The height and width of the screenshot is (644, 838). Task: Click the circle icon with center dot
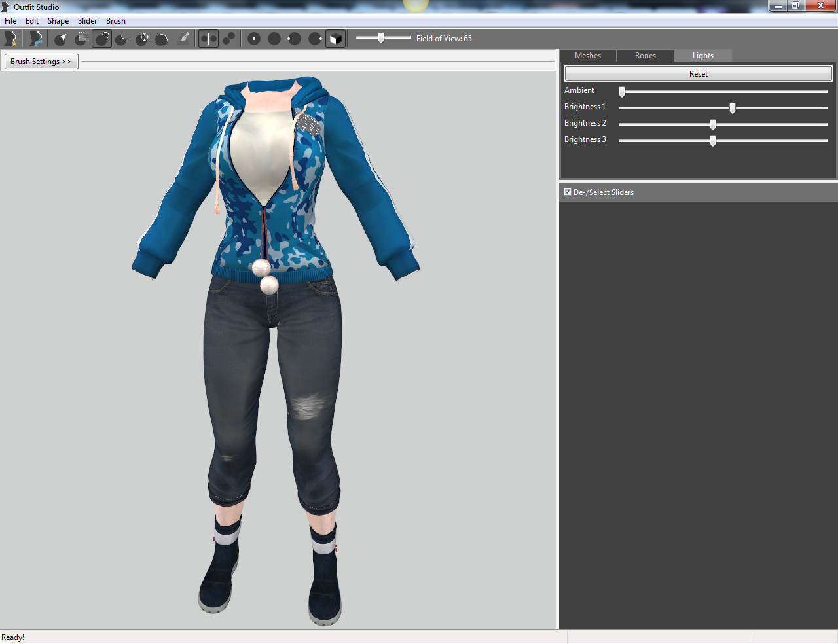(254, 39)
